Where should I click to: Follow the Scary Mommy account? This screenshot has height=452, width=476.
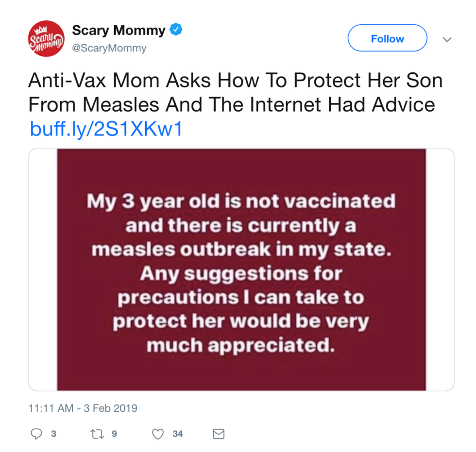(x=388, y=38)
